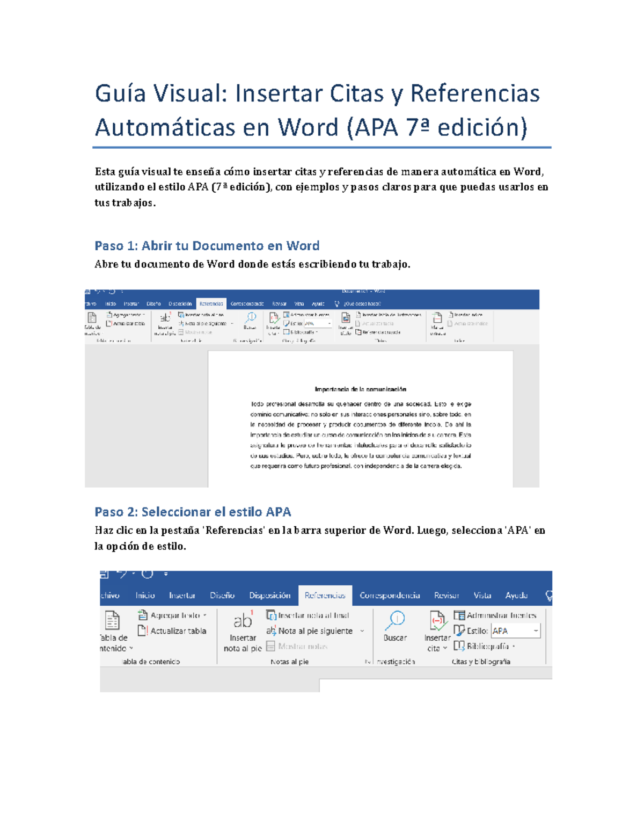The width and height of the screenshot is (644, 834).
Task: Open the Bibliografía menu in Paso 2 ribbon
Action: click(485, 646)
